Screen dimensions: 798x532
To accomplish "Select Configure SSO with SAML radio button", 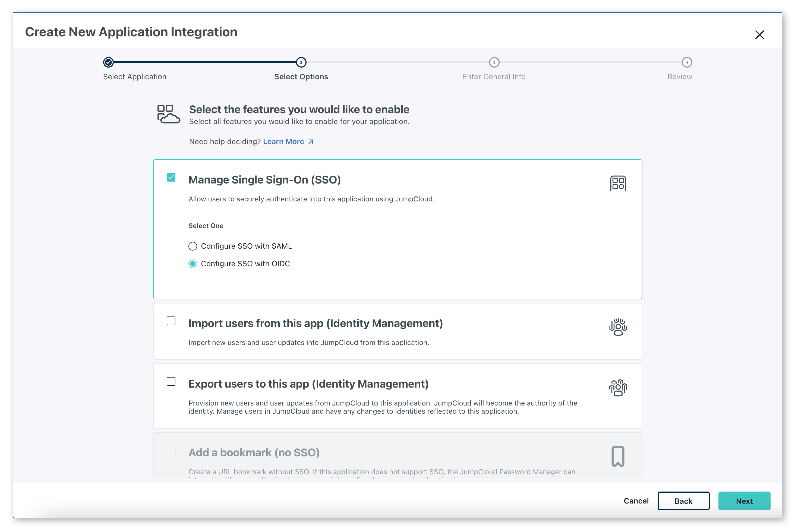I will point(193,246).
